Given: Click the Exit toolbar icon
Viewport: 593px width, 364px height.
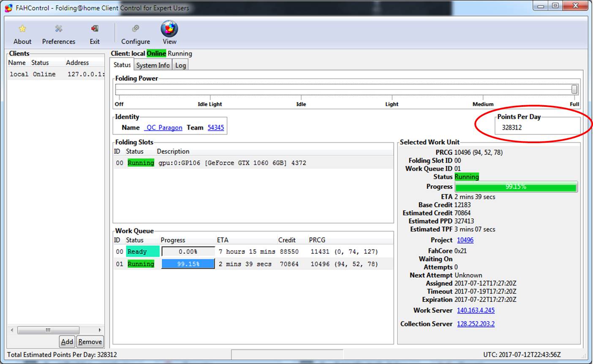Looking at the screenshot, I should point(95,29).
